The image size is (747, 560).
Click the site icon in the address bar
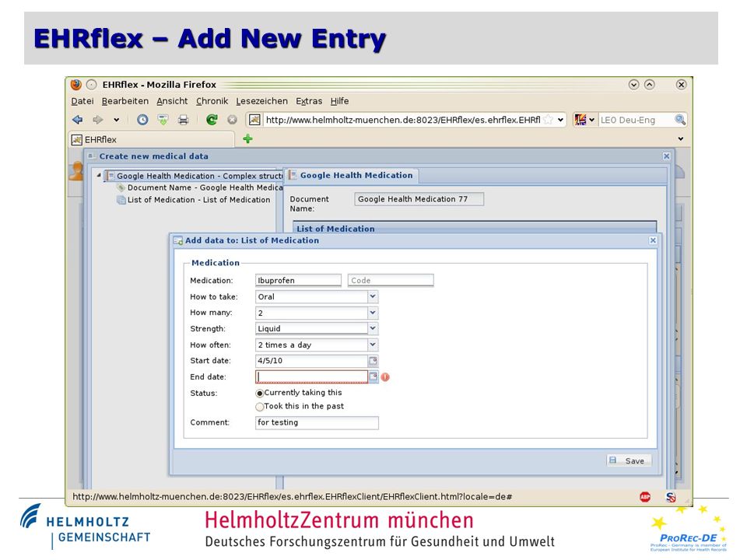tap(255, 120)
